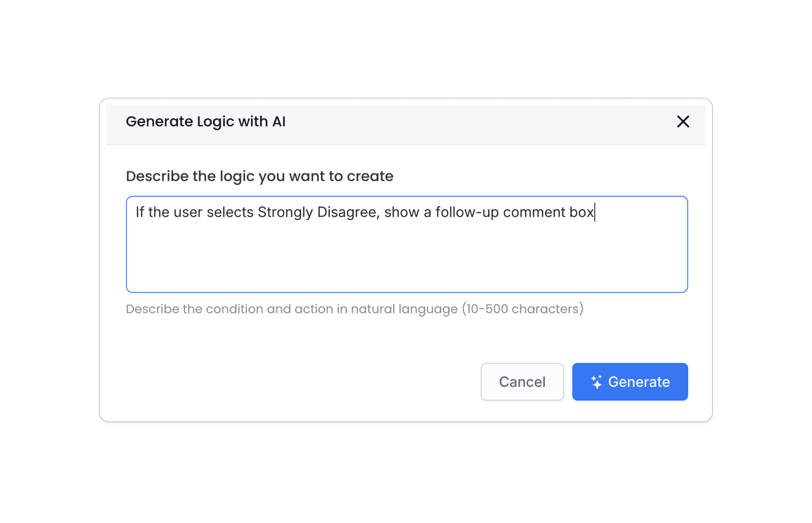The height and width of the screenshot is (523, 812).
Task: Click the "Generate Logic with AI" title
Action: [205, 122]
